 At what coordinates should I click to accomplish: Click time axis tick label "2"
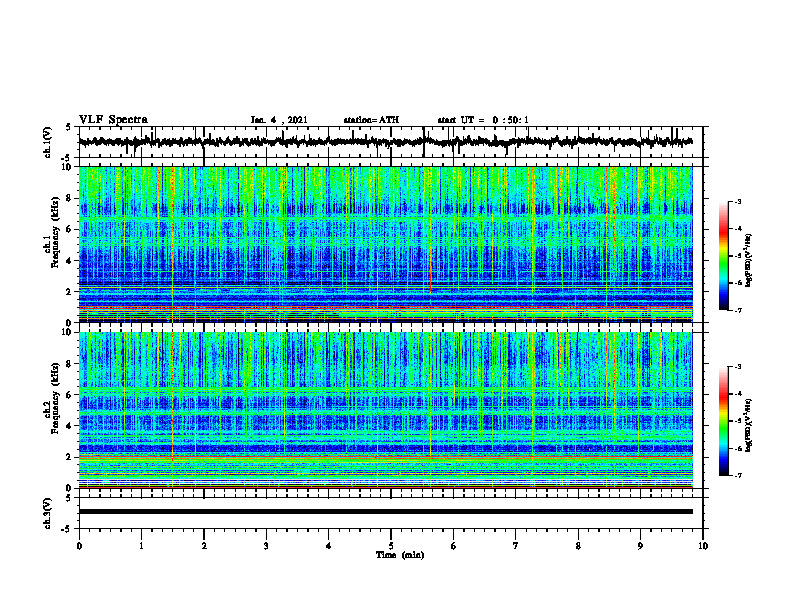coord(204,546)
